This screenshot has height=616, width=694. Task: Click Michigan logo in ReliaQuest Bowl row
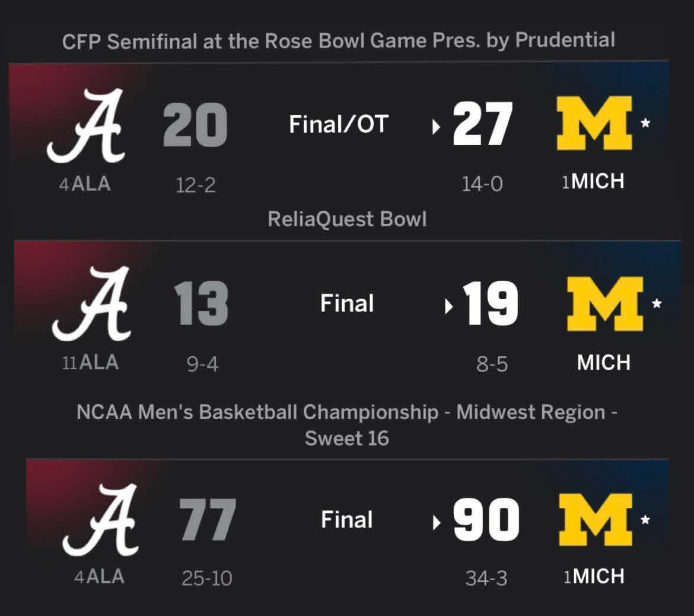click(x=604, y=304)
